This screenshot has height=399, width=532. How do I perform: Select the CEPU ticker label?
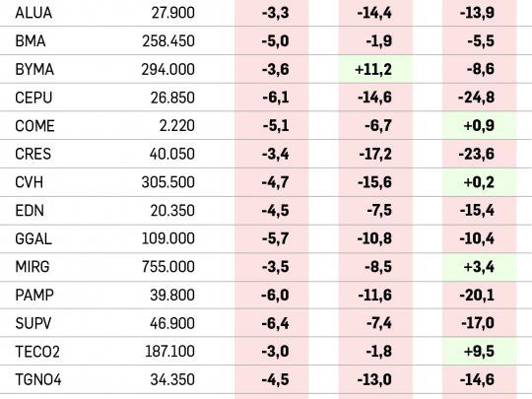coord(33,98)
